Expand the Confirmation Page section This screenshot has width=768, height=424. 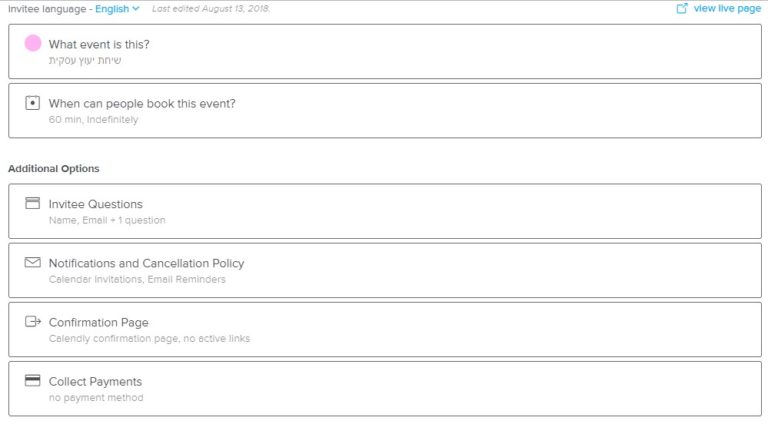coord(385,330)
